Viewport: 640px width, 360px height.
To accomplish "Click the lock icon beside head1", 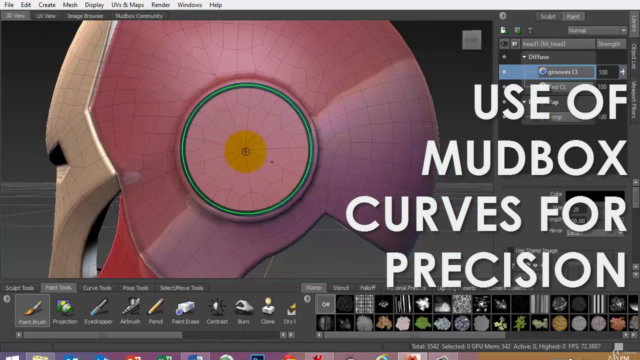I will [515, 44].
